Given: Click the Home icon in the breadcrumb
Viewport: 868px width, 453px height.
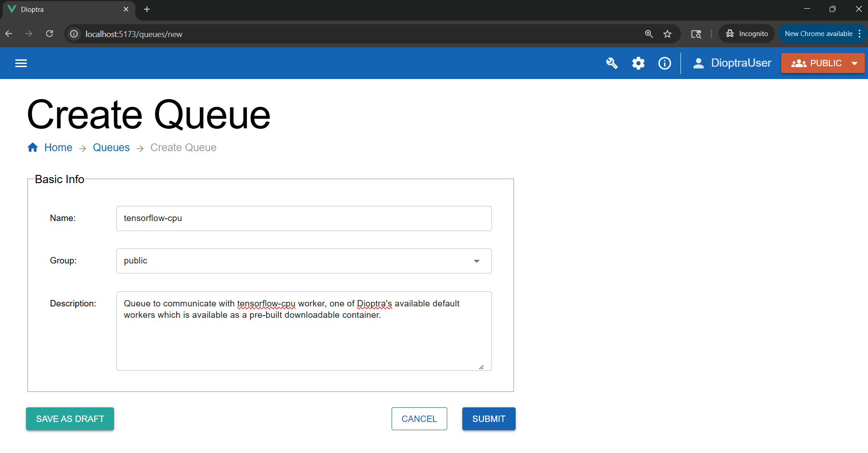Looking at the screenshot, I should [32, 147].
